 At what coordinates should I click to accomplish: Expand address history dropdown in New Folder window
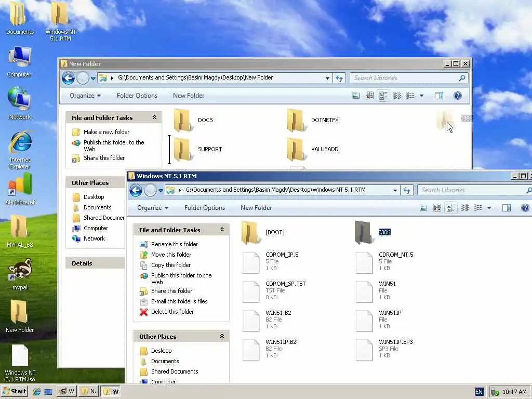click(327, 78)
